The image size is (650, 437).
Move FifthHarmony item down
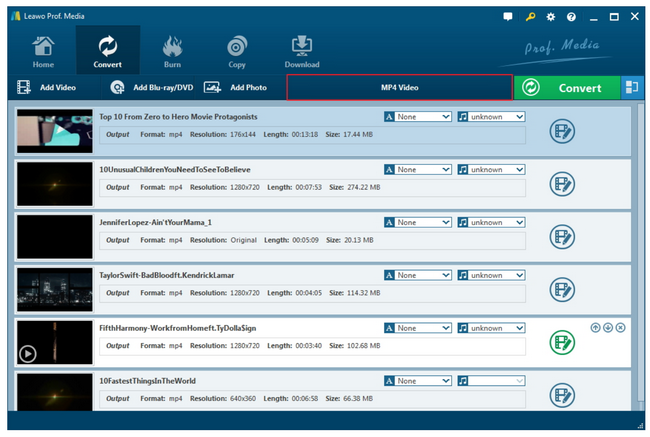(608, 328)
